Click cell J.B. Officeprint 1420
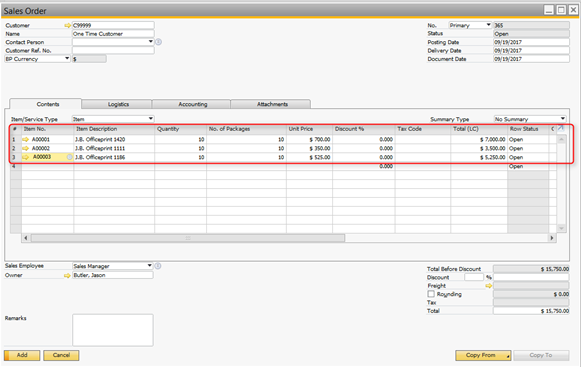 114,140
